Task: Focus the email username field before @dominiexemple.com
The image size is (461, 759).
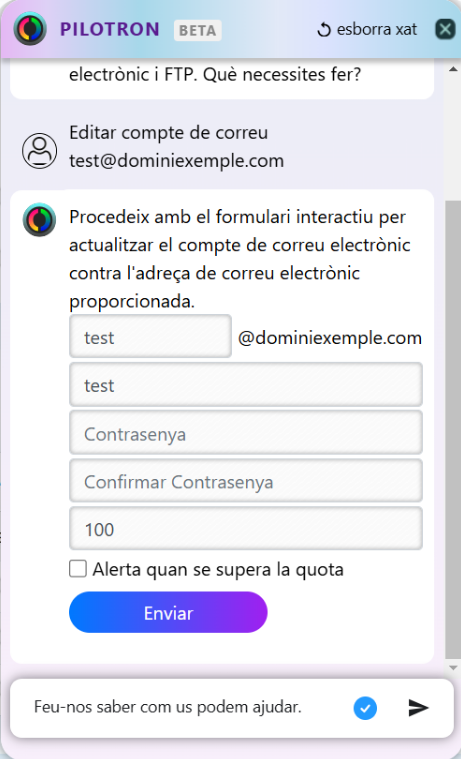Action: [150, 336]
